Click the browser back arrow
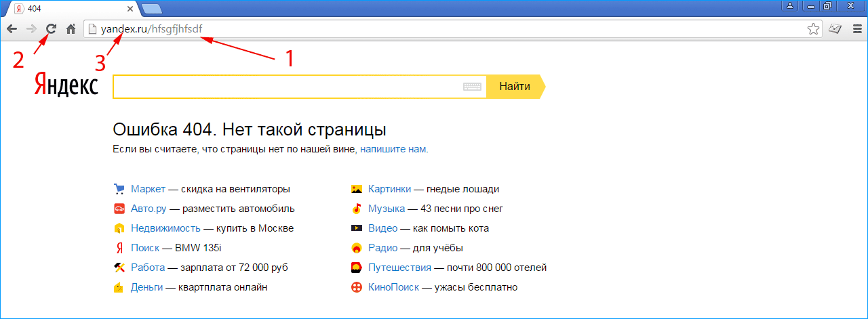 point(12,28)
